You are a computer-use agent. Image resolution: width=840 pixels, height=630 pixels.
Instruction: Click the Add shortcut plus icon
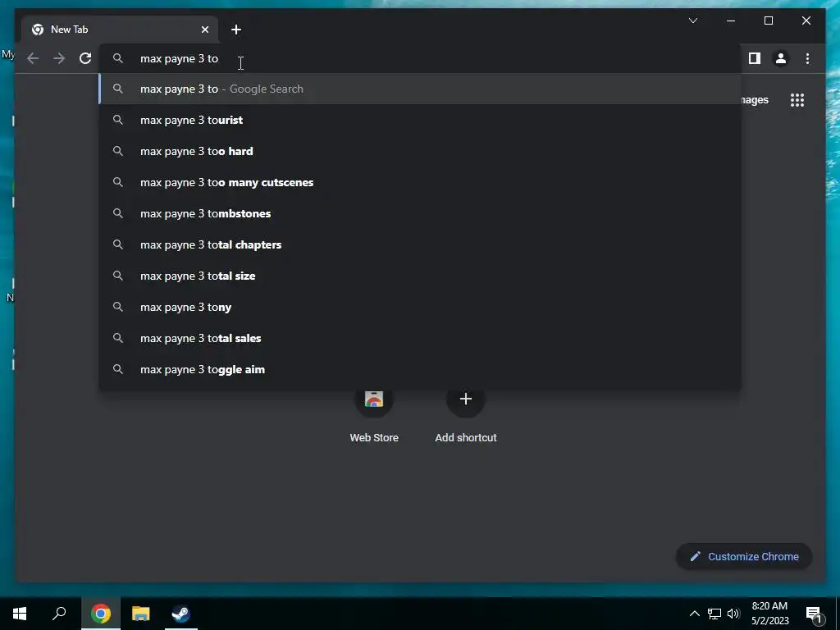(x=466, y=399)
